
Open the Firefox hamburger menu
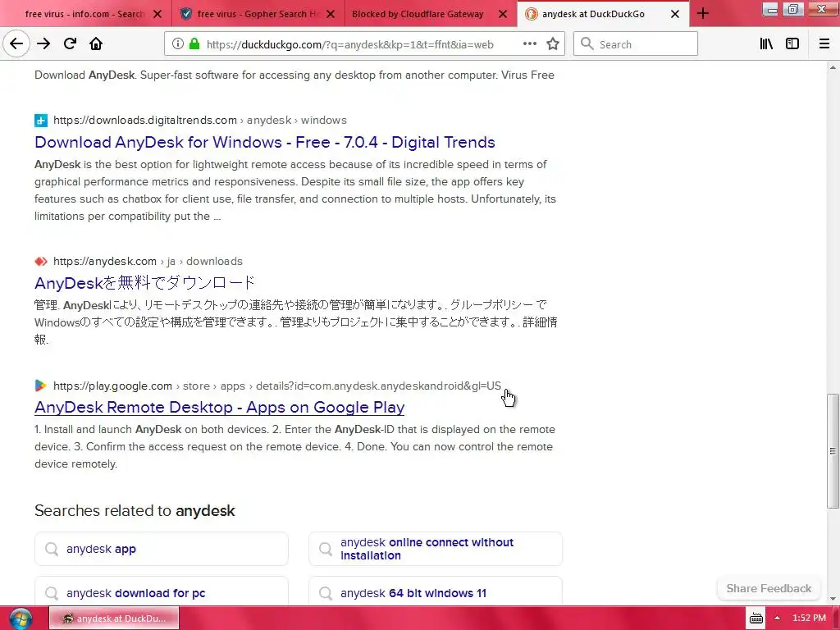tap(824, 44)
